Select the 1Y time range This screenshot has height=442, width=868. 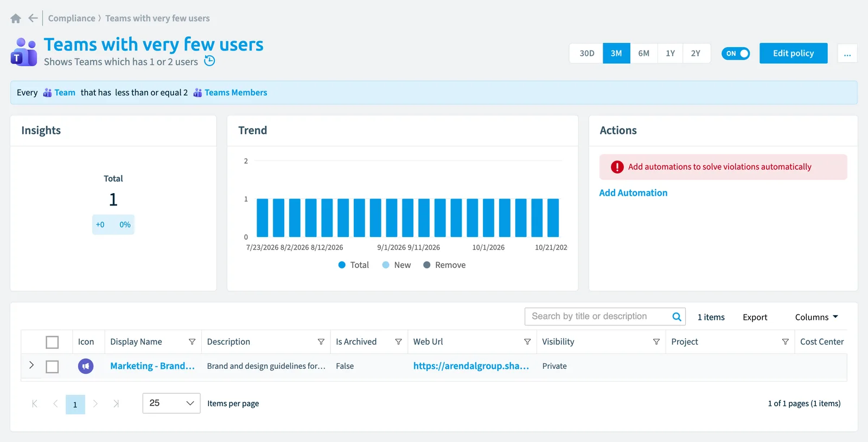[671, 53]
